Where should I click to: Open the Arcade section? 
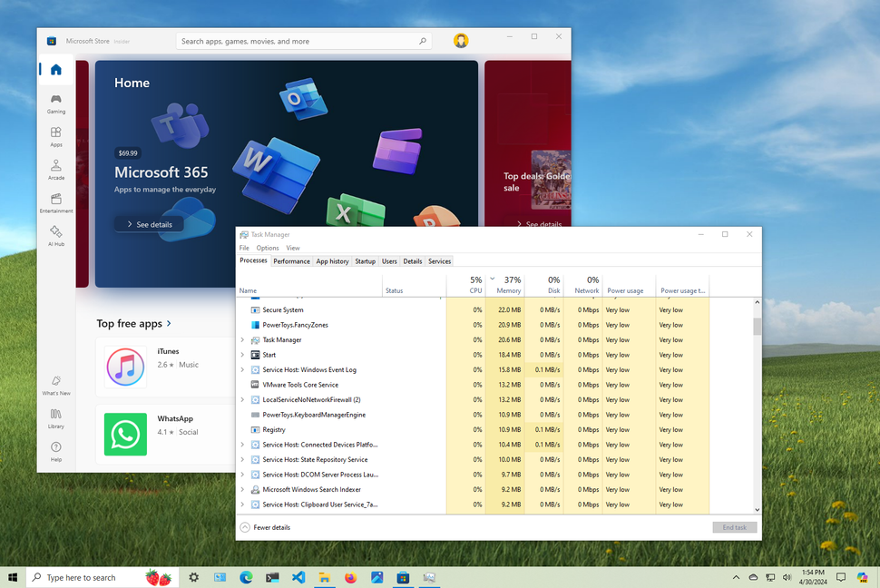(x=55, y=171)
